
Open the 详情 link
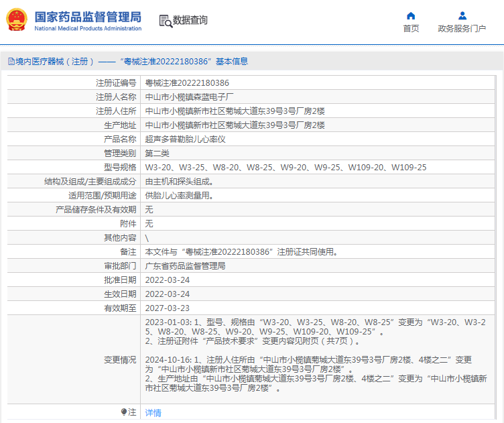click(153, 413)
